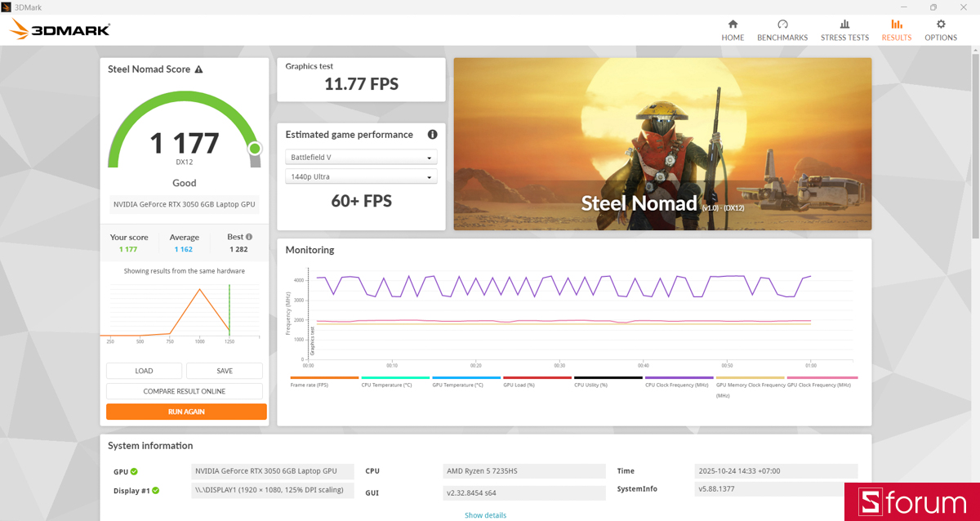Screen dimensions: 980x521
Task: Open the Battlefield V game dropdown
Action: [x=361, y=158]
